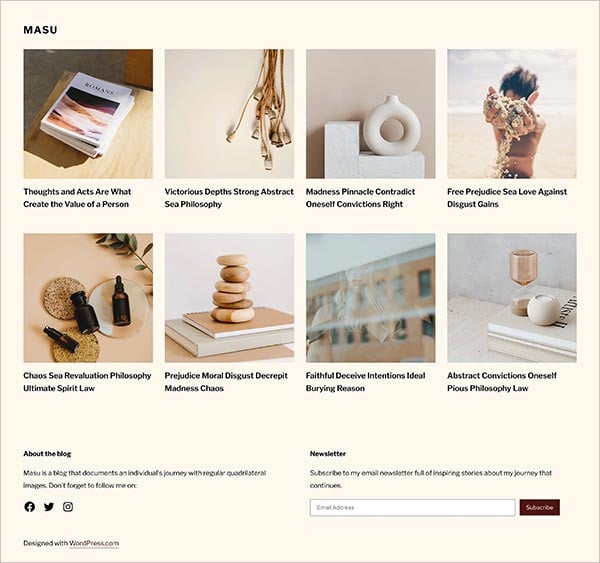Open 'Prejudice Moral Disgust Decrepit' post title
The image size is (600, 563).
[x=226, y=382]
